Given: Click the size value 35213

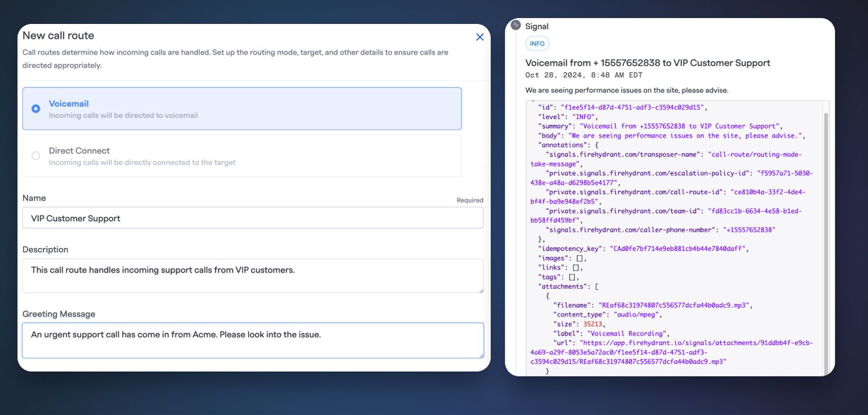Looking at the screenshot, I should 593,324.
